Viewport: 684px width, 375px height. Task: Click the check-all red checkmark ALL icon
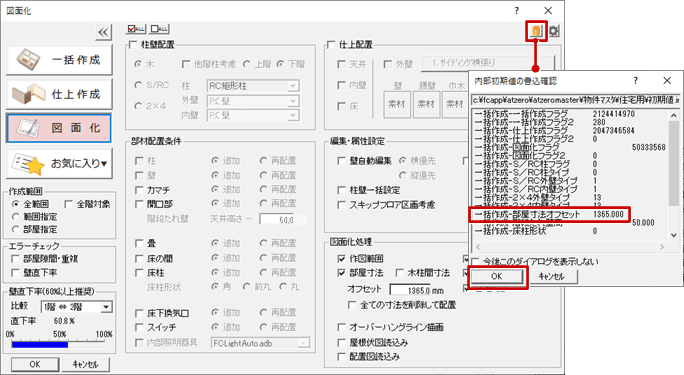136,29
